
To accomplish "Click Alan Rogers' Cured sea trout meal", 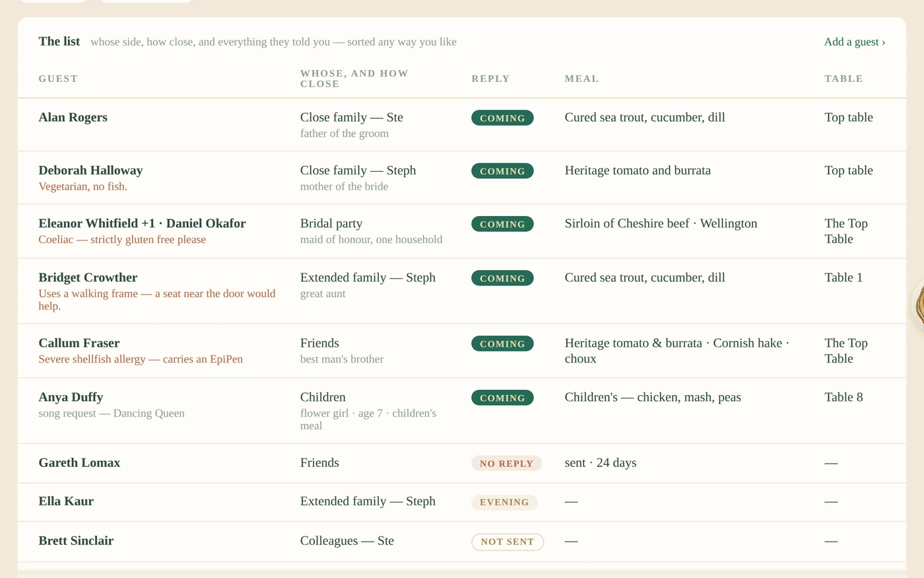I will pos(645,118).
